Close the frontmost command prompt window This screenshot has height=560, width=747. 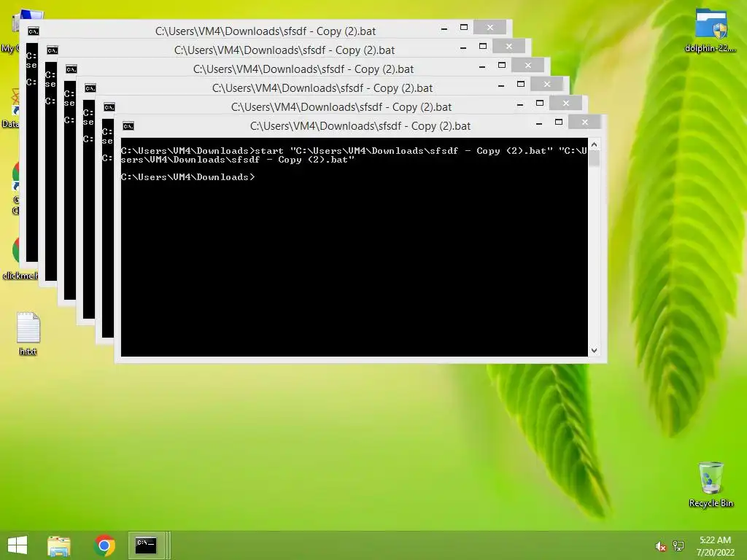tap(584, 122)
